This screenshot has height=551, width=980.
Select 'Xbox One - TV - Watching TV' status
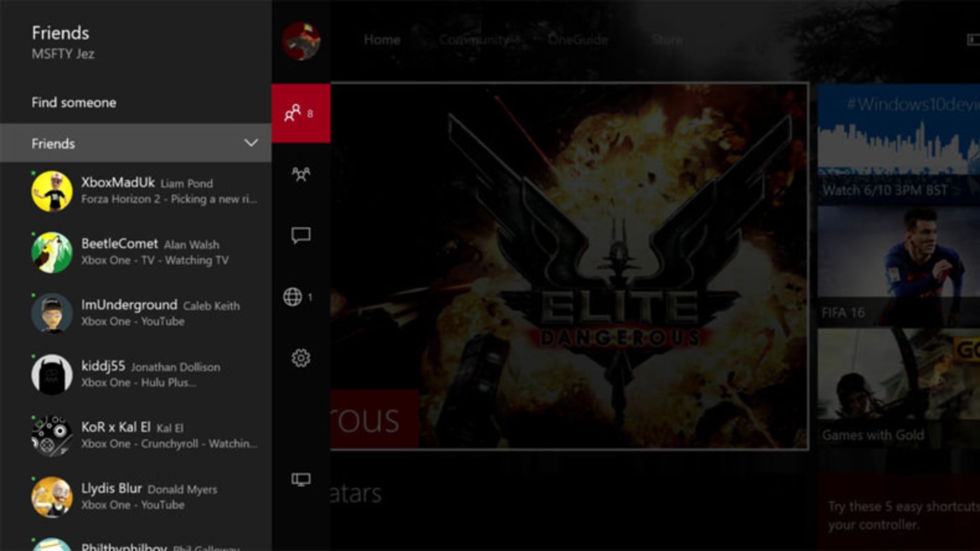tap(155, 260)
